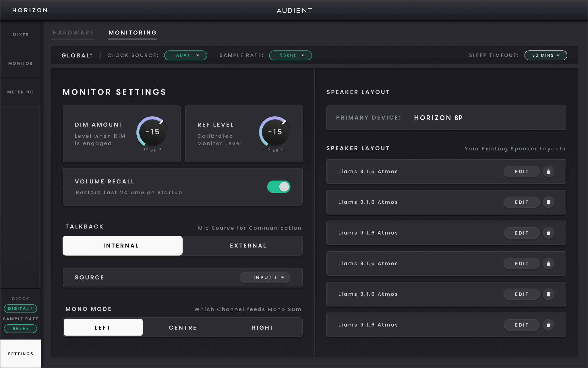This screenshot has width=588, height=368.
Task: Click EDIT on the first speaker layout
Action: 522,172
